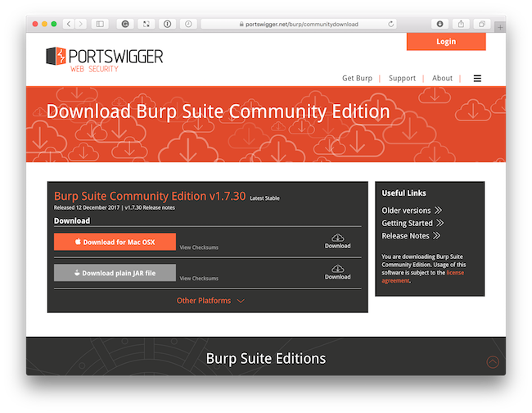Click the Safari window minimize button
This screenshot has width=532, height=413.
[x=44, y=24]
